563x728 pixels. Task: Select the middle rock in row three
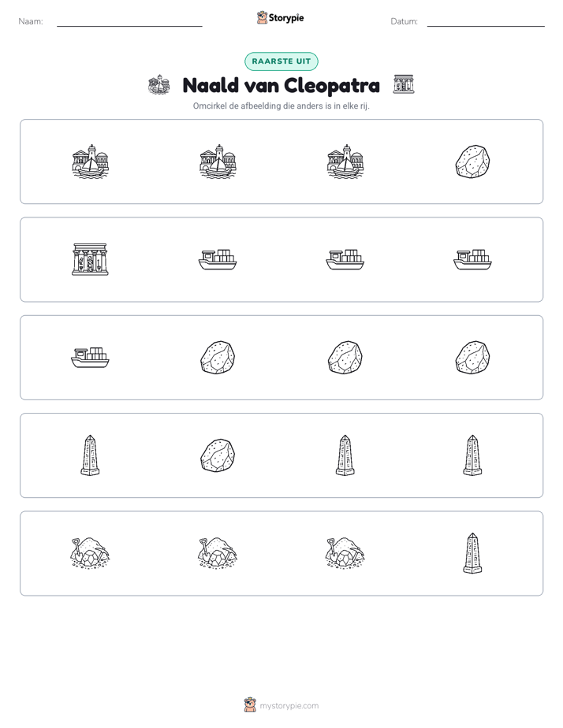tap(345, 358)
